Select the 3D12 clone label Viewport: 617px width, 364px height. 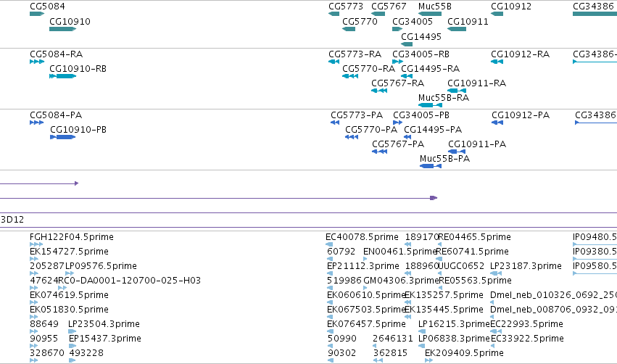click(x=12, y=220)
